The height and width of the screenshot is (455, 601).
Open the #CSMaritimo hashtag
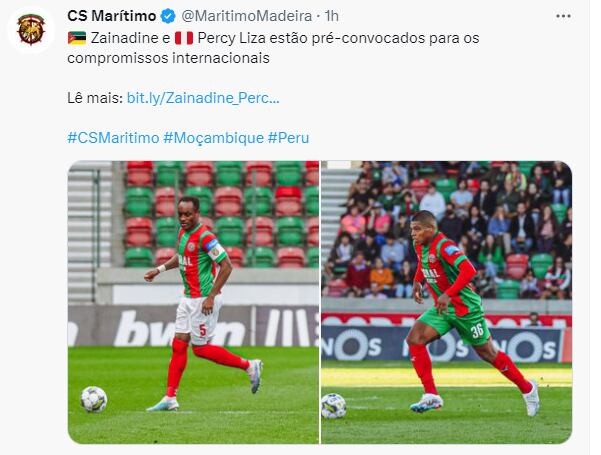pyautogui.click(x=113, y=138)
